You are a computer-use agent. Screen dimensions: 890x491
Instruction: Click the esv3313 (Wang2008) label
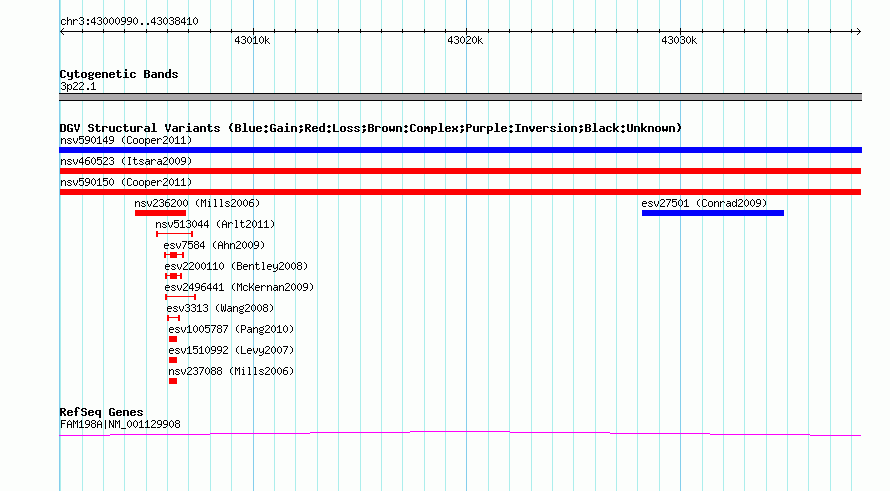pos(220,308)
